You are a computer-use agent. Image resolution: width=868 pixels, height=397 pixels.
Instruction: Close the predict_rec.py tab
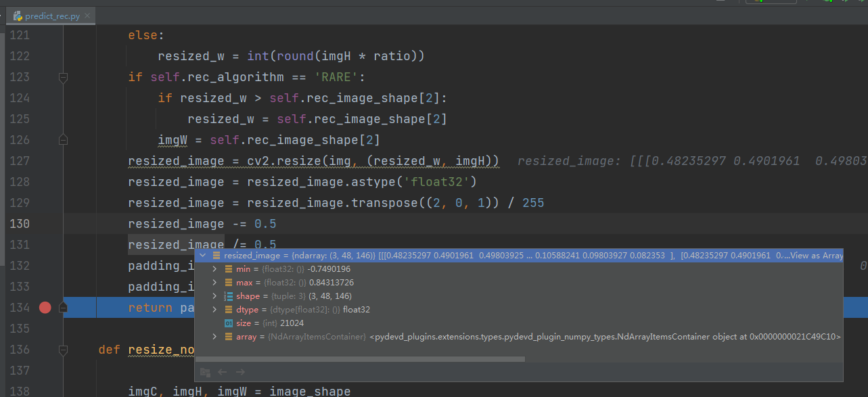pos(87,16)
